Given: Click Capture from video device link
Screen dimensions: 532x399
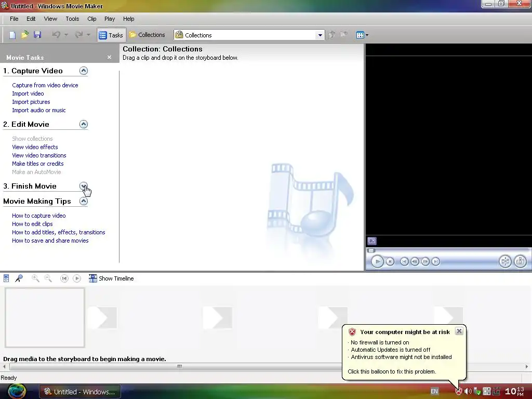Looking at the screenshot, I should [45, 85].
